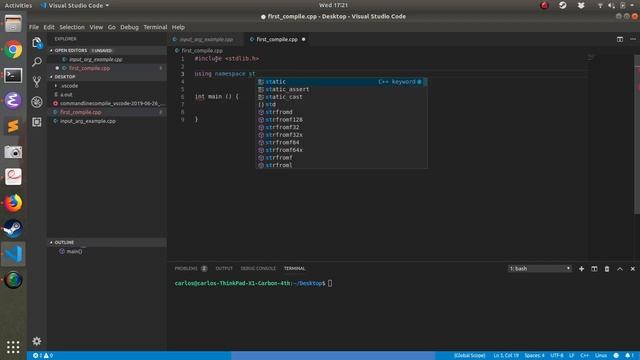Open the Edit menu

(49, 27)
